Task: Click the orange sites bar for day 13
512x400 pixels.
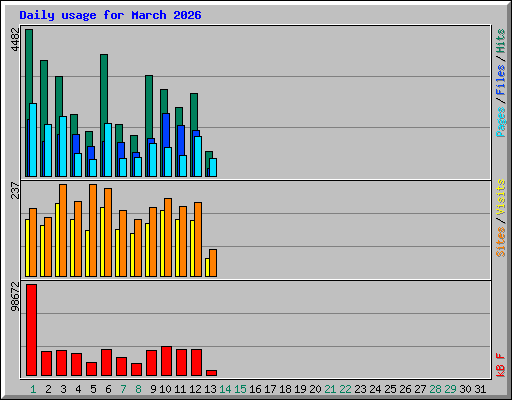Action: (213, 263)
